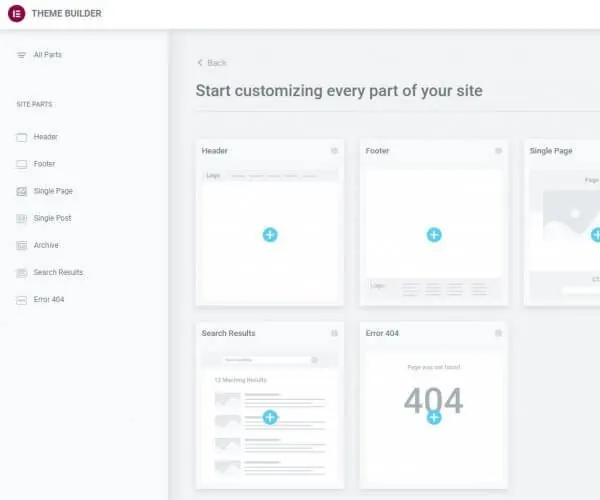This screenshot has height=500, width=600.
Task: Click the All Parts filter icon
Action: [21, 55]
